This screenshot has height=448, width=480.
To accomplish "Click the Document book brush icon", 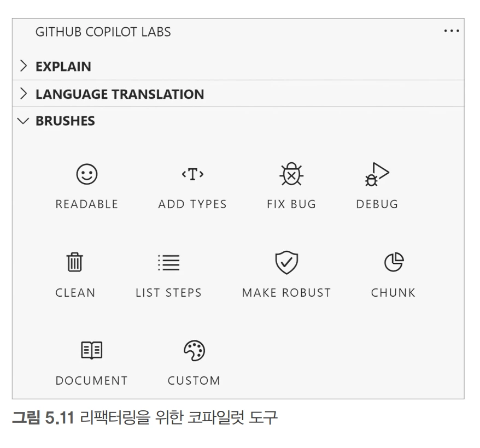I will click(x=91, y=350).
